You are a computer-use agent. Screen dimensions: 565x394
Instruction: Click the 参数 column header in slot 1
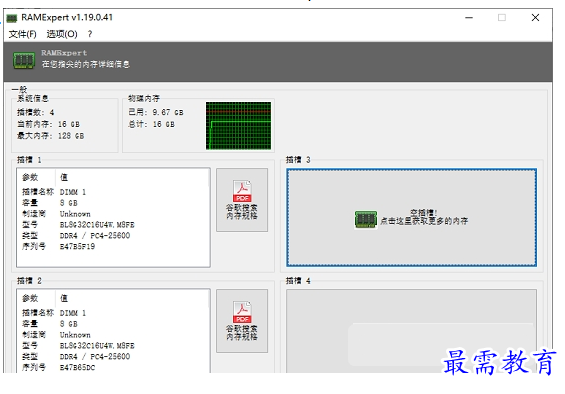[x=30, y=177]
